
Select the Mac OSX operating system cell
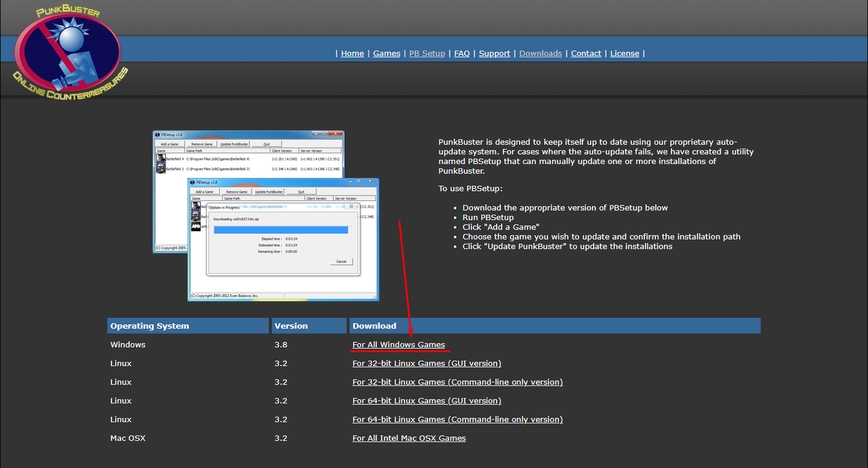128,438
